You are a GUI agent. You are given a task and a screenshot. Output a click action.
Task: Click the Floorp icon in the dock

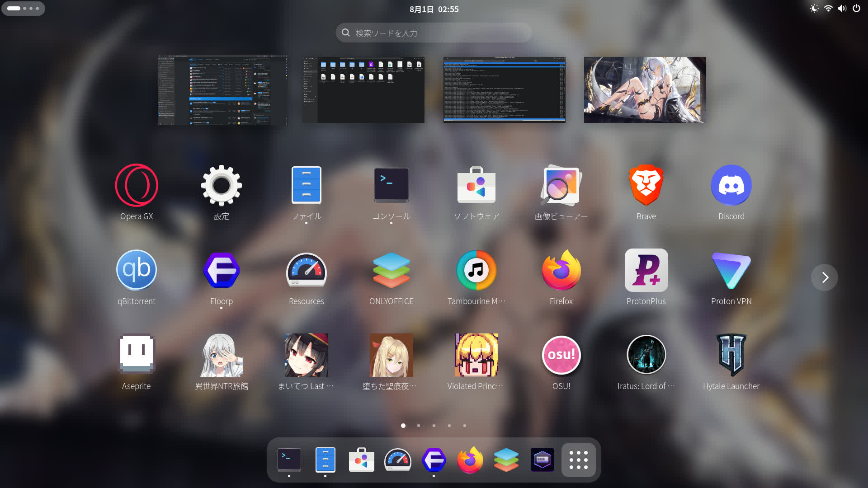click(x=434, y=460)
